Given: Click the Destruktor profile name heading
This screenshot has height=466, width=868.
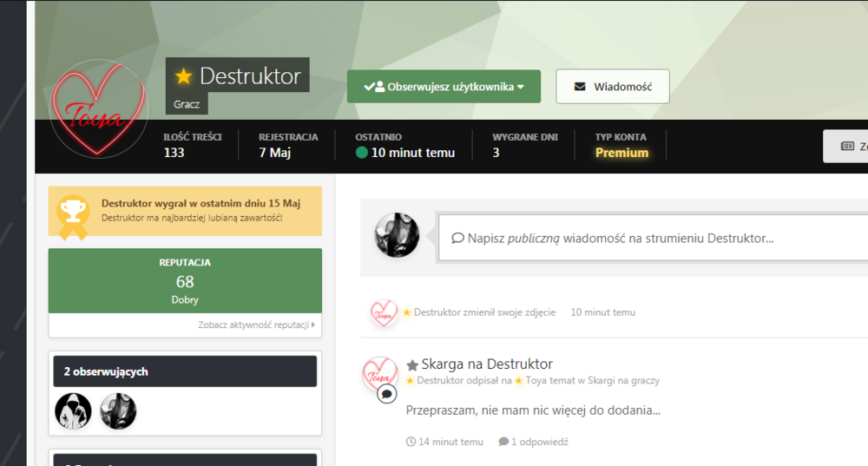Looking at the screenshot, I should 250,75.
